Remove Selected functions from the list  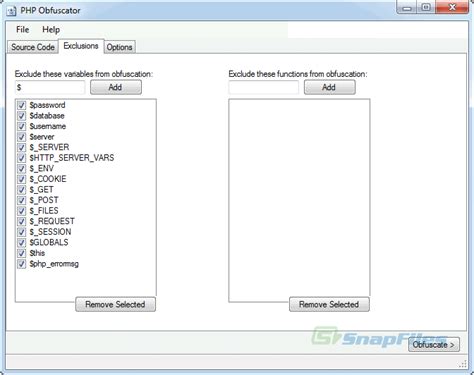(x=329, y=304)
